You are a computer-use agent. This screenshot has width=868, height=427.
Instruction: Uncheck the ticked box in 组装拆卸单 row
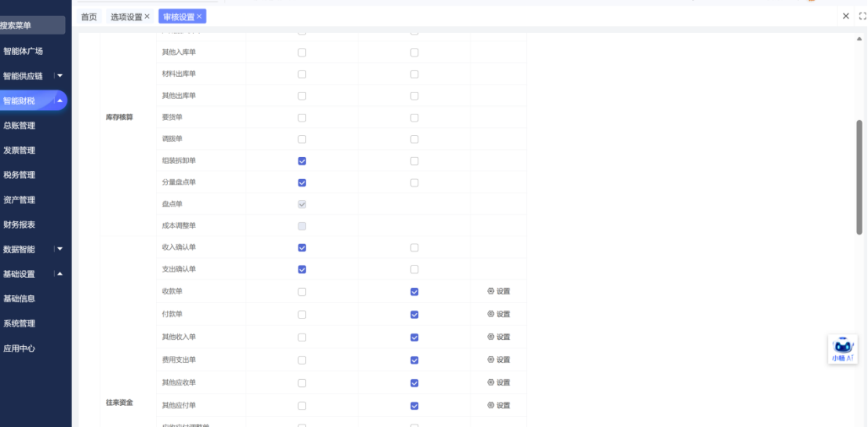(302, 161)
